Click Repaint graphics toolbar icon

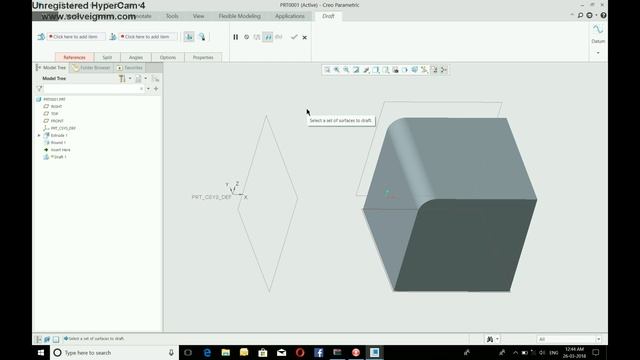tap(356, 70)
